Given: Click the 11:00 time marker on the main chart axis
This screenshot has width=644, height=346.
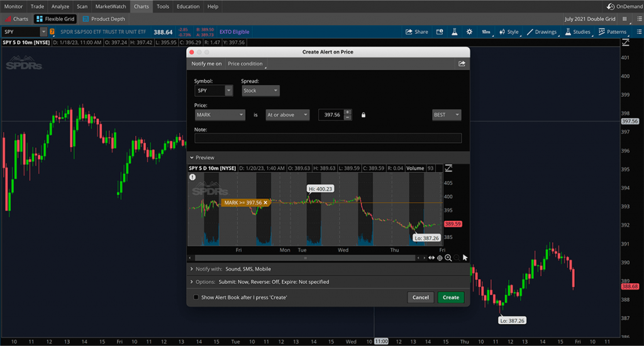Looking at the screenshot, I should (381, 342).
